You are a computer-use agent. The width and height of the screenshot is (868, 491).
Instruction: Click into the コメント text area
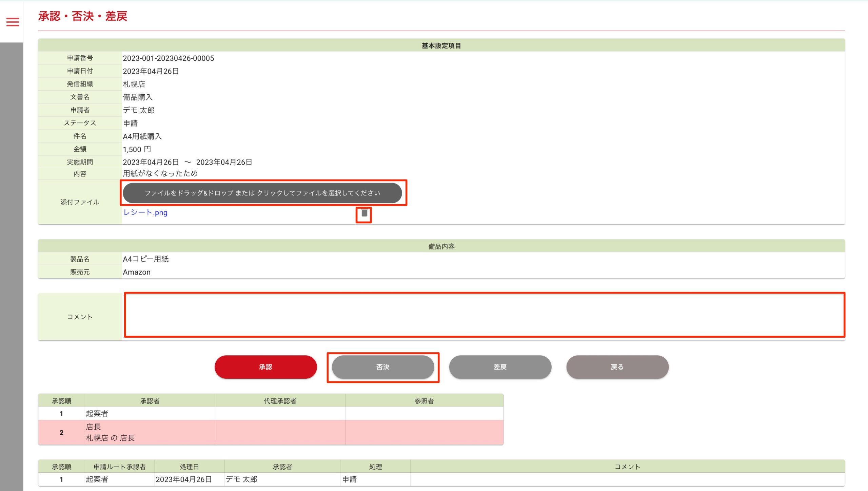click(484, 315)
